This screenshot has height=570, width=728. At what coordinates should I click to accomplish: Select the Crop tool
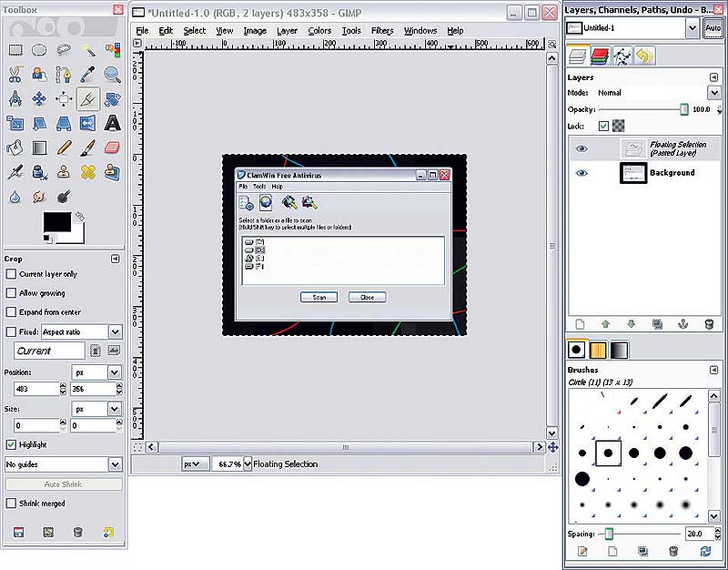87,98
